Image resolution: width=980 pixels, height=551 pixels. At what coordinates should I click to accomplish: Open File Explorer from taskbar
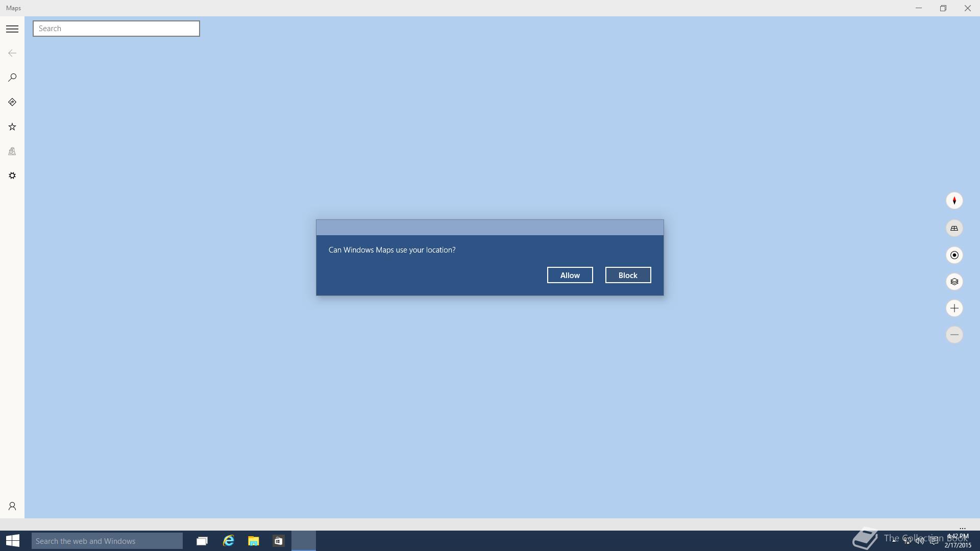(x=253, y=541)
